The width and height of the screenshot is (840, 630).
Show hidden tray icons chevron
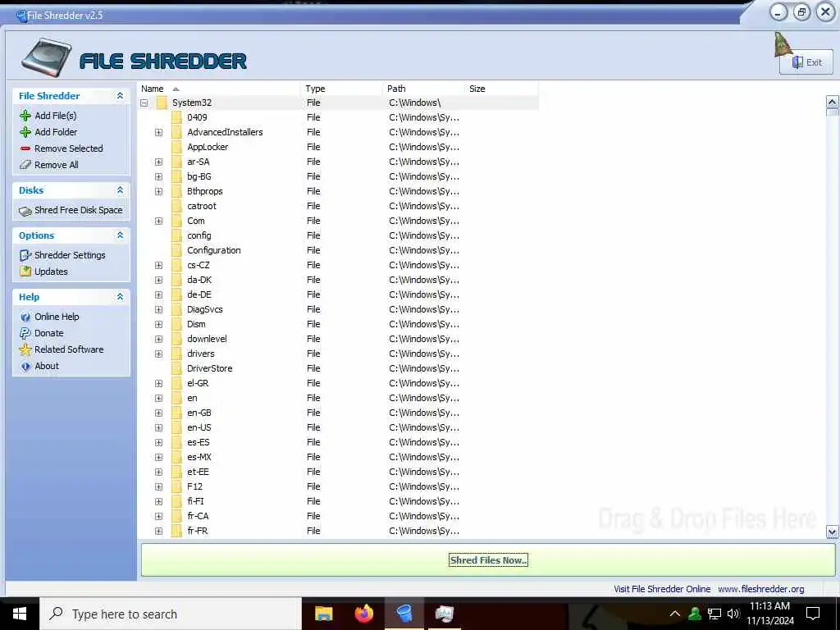coord(675,614)
